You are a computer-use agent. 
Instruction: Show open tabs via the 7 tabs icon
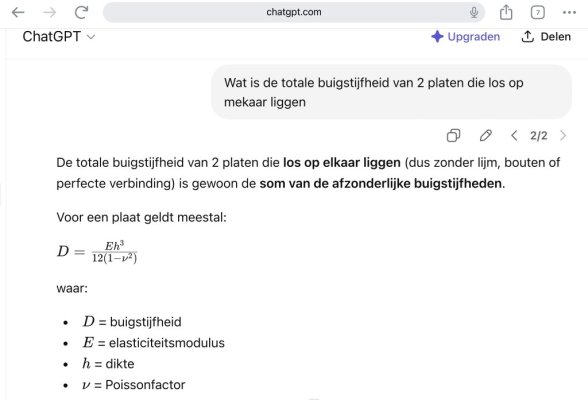point(538,12)
